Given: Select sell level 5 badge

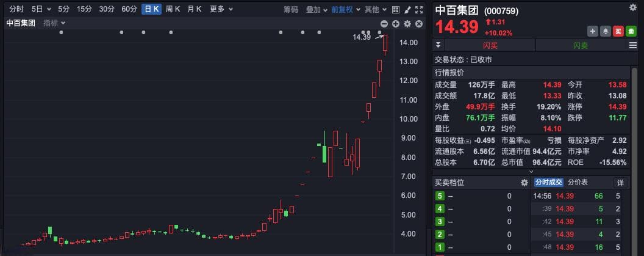Looking at the screenshot, I should 440,196.
